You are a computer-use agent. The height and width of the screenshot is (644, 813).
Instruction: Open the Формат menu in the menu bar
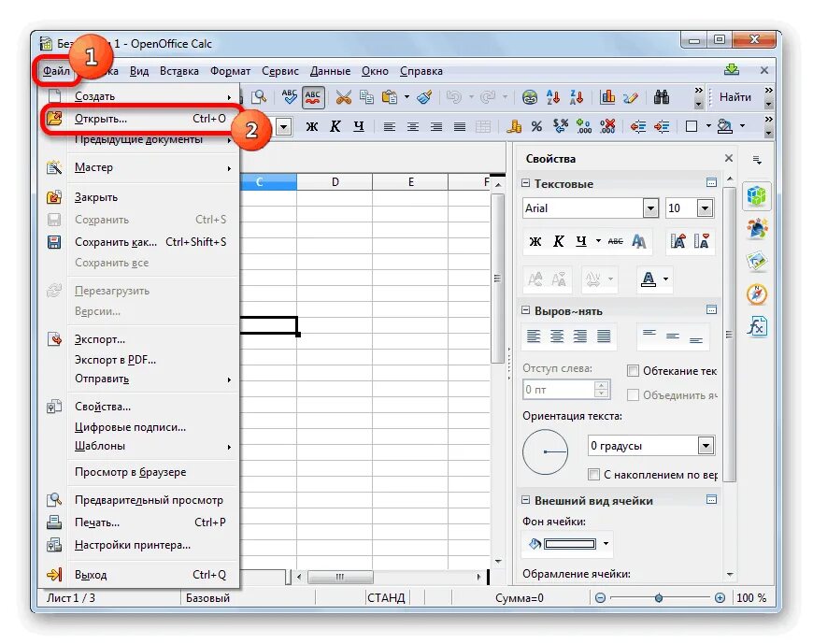point(230,71)
